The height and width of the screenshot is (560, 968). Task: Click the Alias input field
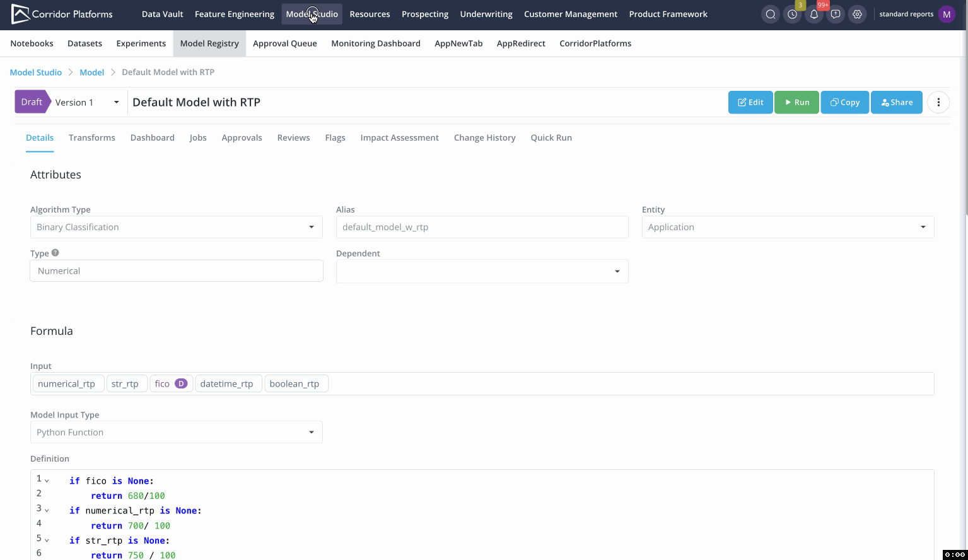point(482,227)
